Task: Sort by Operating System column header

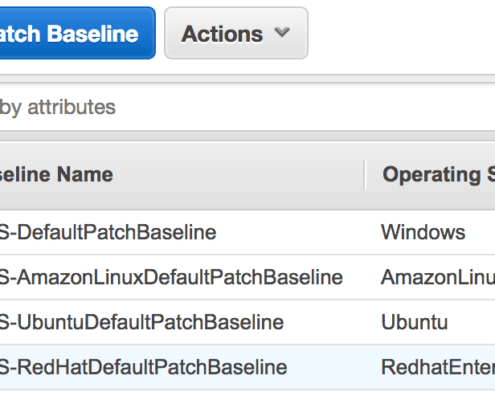Action: (x=438, y=174)
